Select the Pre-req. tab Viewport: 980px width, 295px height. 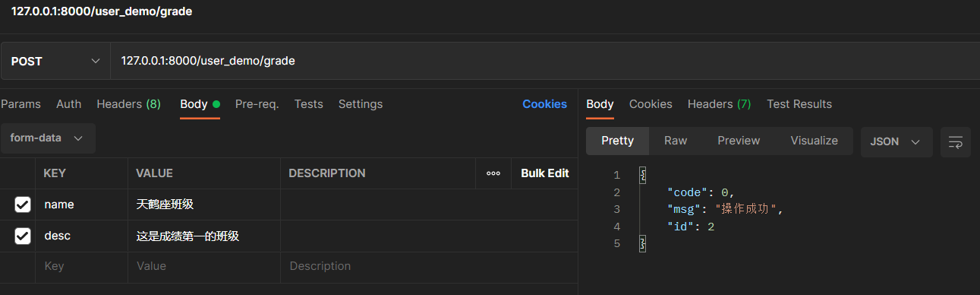tap(257, 104)
